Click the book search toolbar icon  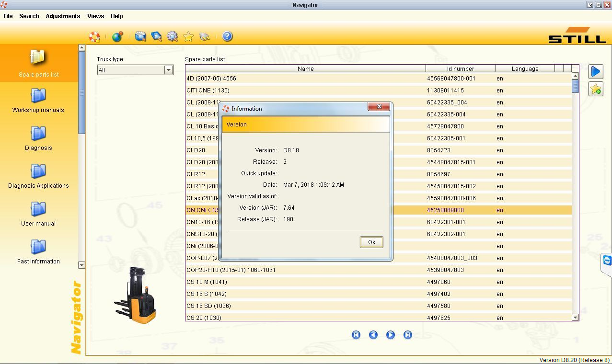pos(156,36)
